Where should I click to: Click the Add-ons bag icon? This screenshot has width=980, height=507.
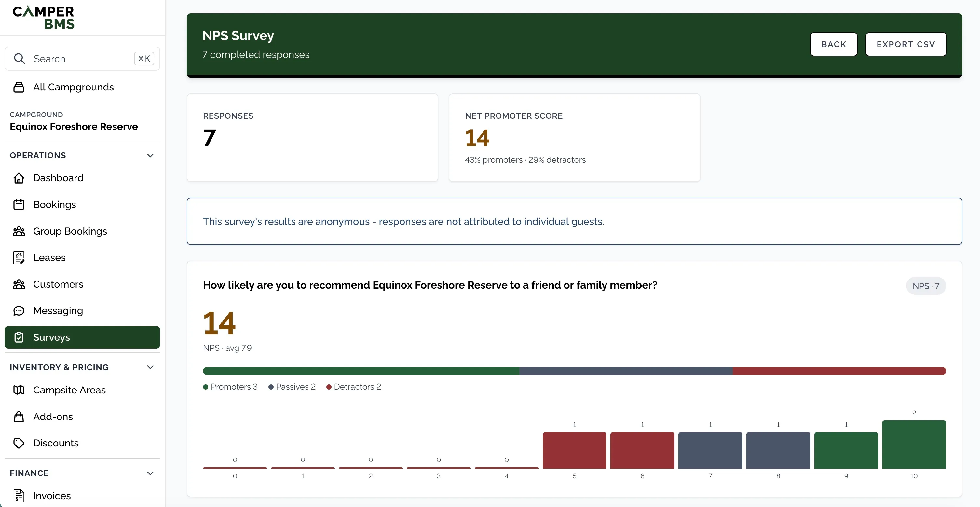[x=19, y=417]
